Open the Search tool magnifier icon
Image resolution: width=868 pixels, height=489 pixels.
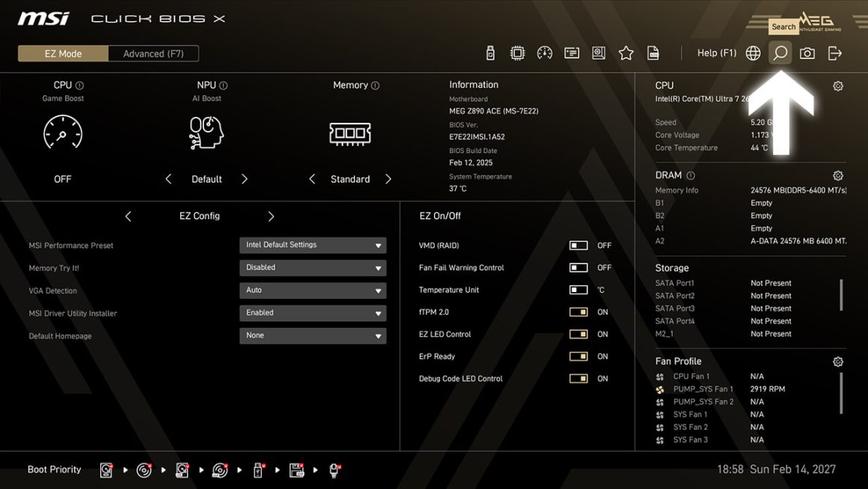pos(780,53)
